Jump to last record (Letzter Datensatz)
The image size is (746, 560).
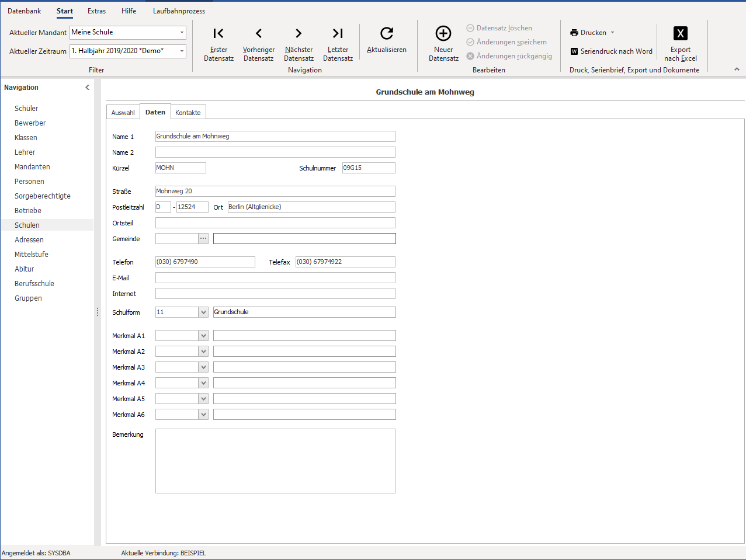[338, 44]
